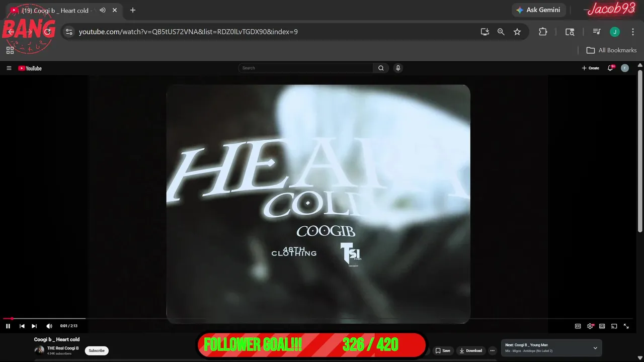Install app icon in address bar

click(485, 32)
